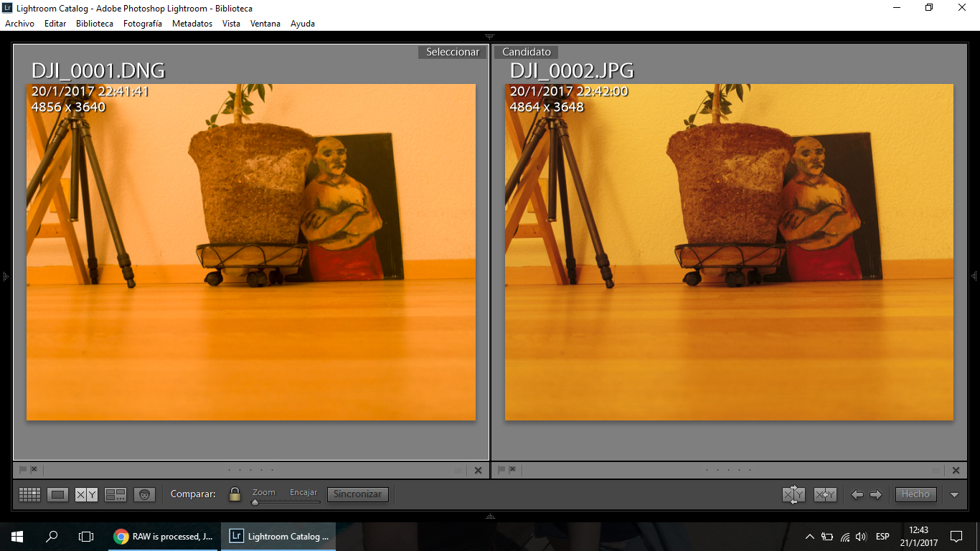This screenshot has height=551, width=980.
Task: Open the Archivo menu
Action: [19, 24]
